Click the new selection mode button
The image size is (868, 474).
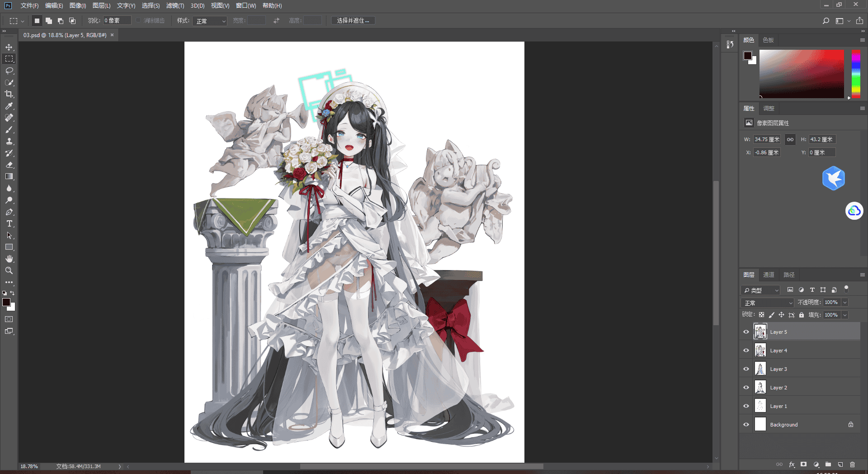click(37, 21)
